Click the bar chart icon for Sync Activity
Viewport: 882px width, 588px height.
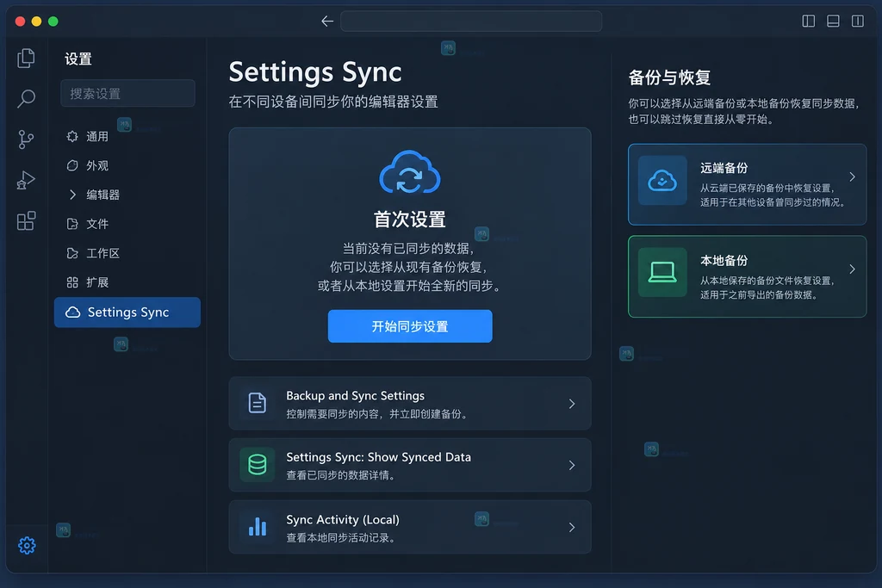[x=257, y=527]
